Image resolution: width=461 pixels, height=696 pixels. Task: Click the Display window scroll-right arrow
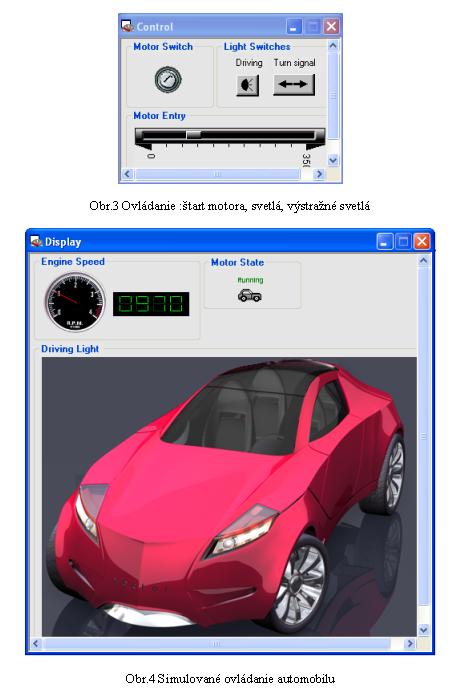point(410,643)
